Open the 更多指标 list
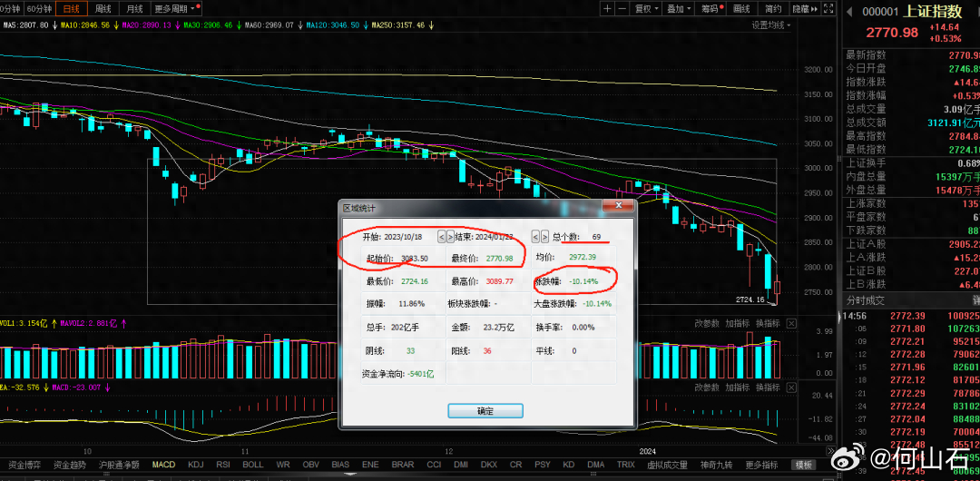 [x=762, y=465]
